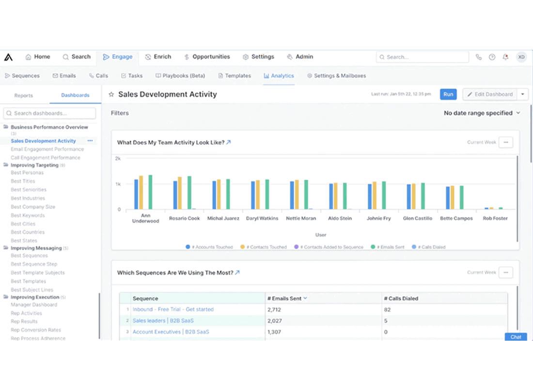Open three-dot menu on Team Activity chart
Viewport: 533px width, 392px height.
pos(506,142)
